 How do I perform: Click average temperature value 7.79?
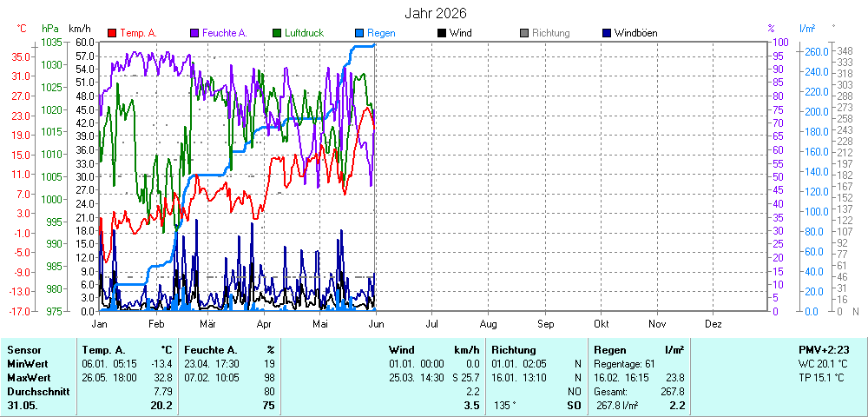164,392
